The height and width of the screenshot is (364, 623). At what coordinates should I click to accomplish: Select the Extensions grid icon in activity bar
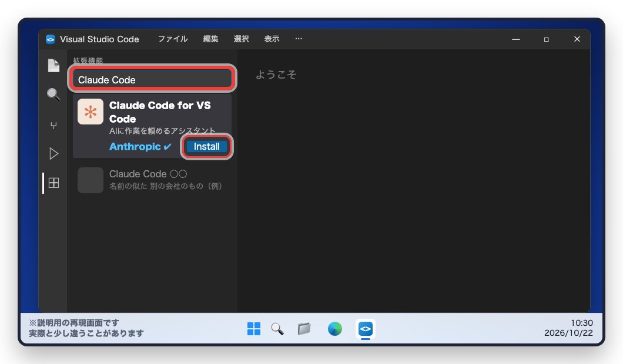click(x=53, y=183)
